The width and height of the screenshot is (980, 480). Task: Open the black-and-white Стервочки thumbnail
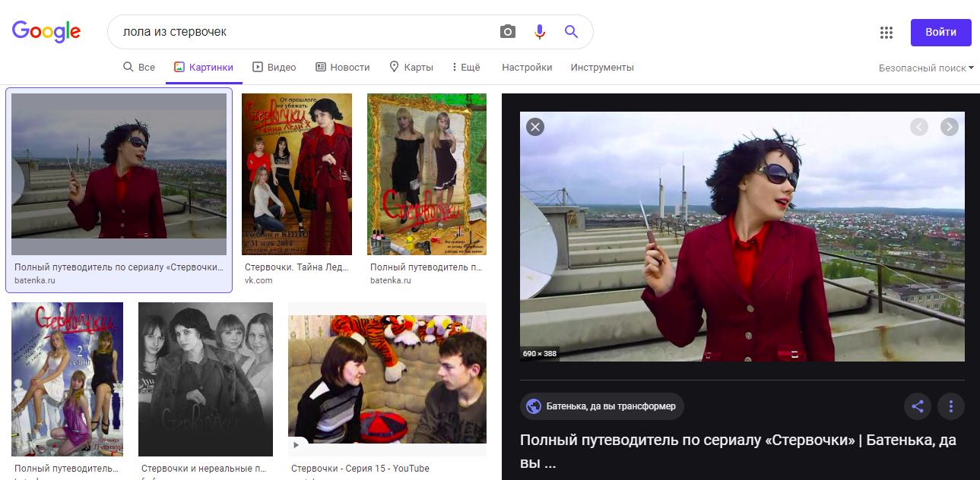[x=205, y=379]
